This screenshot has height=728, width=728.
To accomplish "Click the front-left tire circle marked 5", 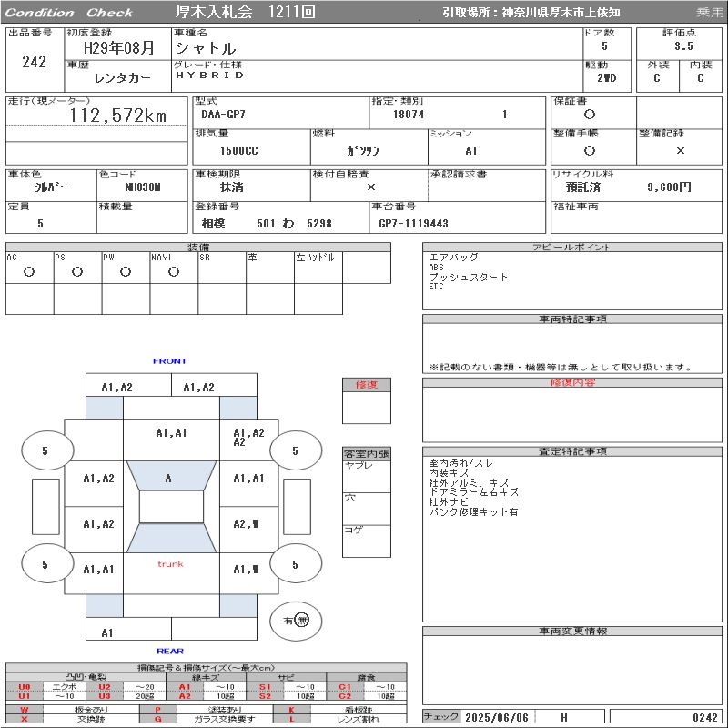I will tap(45, 450).
